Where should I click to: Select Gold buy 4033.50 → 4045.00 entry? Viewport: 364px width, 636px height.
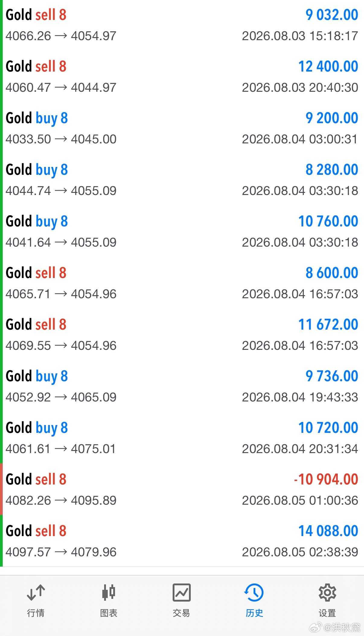[182, 128]
